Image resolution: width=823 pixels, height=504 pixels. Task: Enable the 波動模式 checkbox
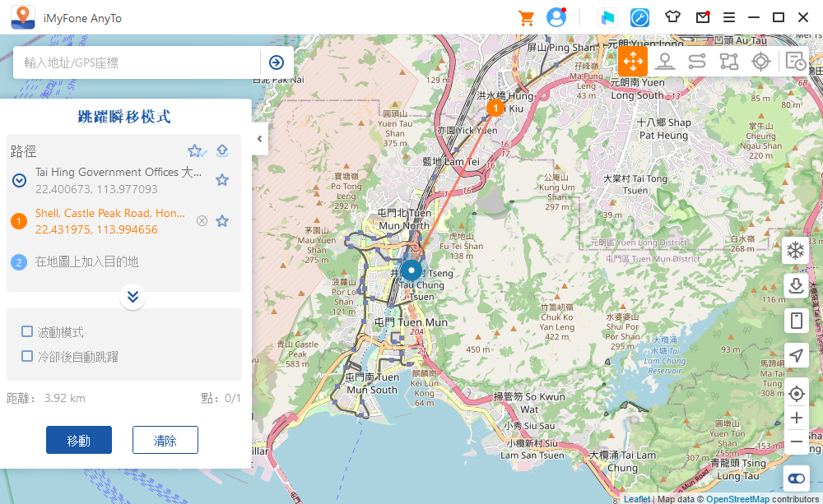point(27,331)
